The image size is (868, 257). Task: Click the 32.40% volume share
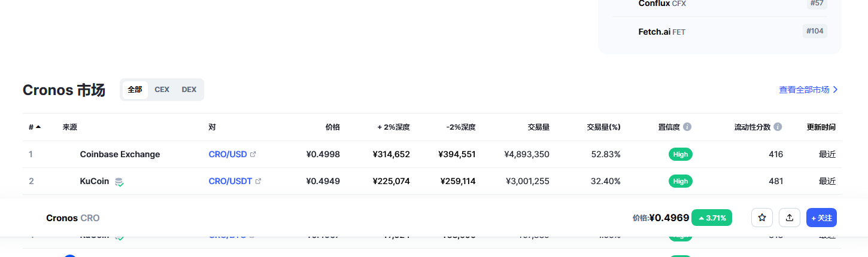[x=605, y=181]
